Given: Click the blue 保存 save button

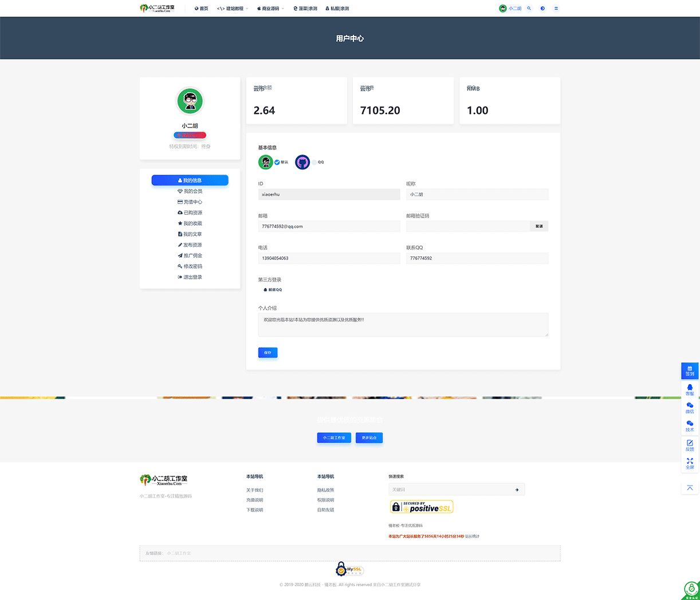Looking at the screenshot, I should (x=268, y=353).
